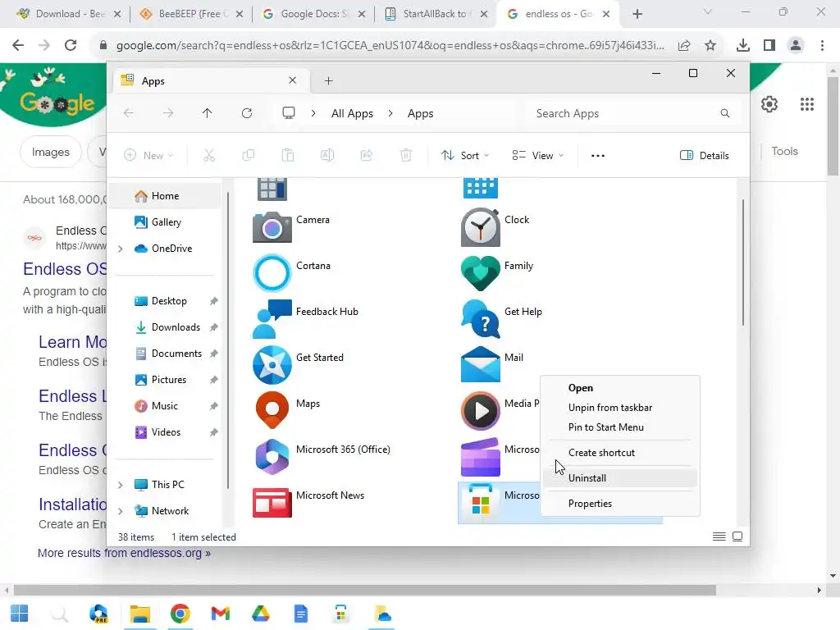The height and width of the screenshot is (630, 840).
Task: Switch to list details view icon
Action: click(719, 536)
